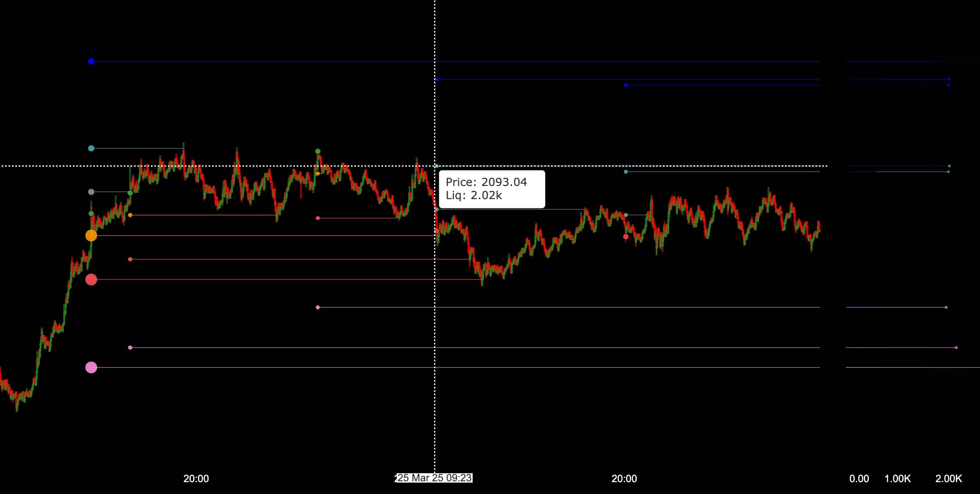Click the 2.00K liquidity axis label
This screenshot has width=980, height=494.
[949, 479]
